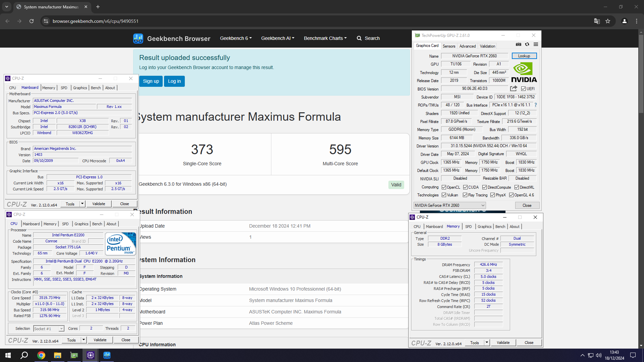Open the GPU selection dropdown in GPU-Z

(449, 205)
